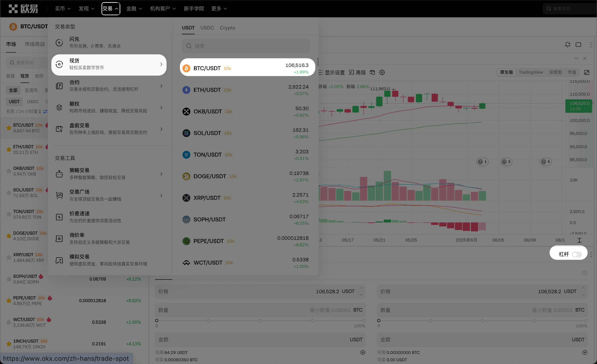This screenshot has width=597, height=364.
Task: Click the 闪兑 convert icon
Action: coord(59,42)
